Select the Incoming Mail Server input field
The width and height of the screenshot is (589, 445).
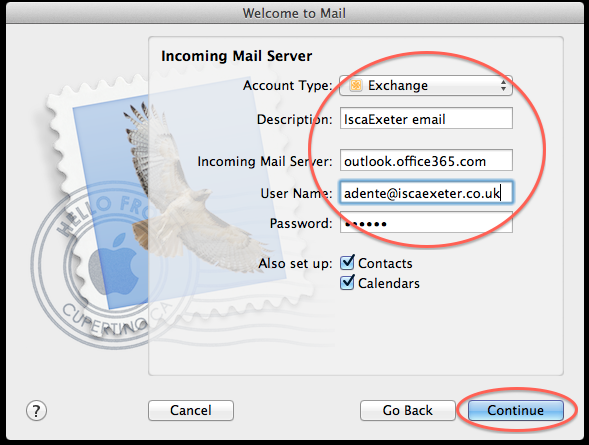(426, 161)
